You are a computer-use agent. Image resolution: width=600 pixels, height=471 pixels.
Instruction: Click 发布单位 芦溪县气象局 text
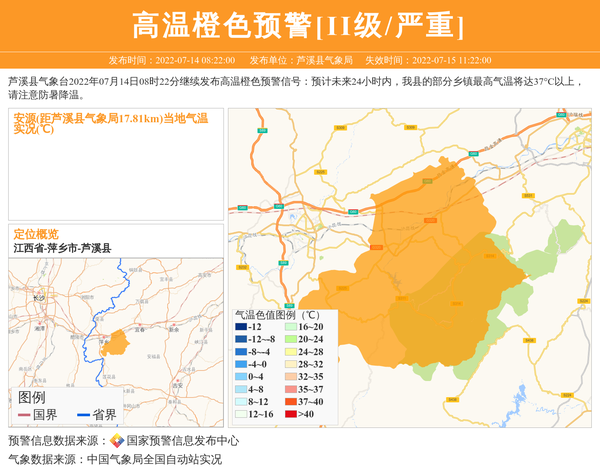click(x=300, y=60)
